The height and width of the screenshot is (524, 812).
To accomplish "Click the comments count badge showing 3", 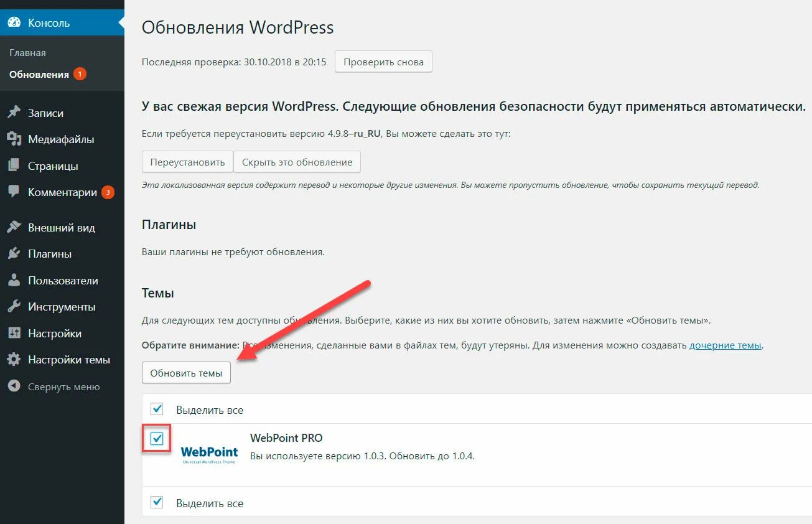I will click(108, 192).
